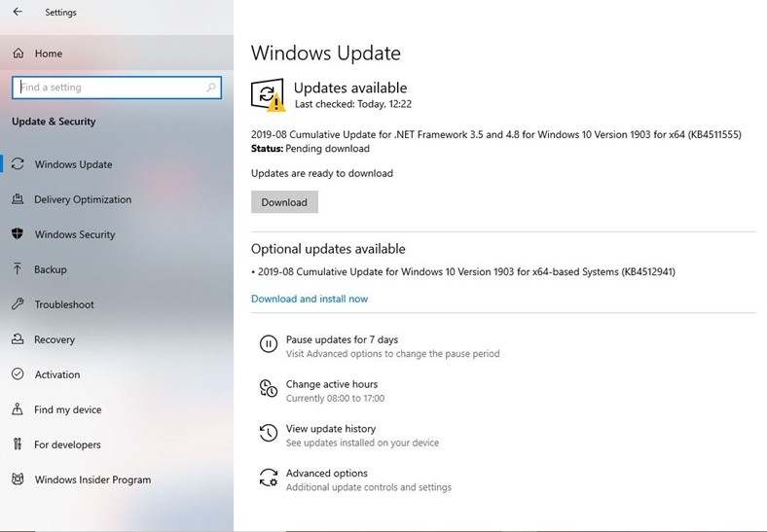Click the Update & Security heading
Image resolution: width=767 pixels, height=532 pixels.
pyautogui.click(x=54, y=122)
